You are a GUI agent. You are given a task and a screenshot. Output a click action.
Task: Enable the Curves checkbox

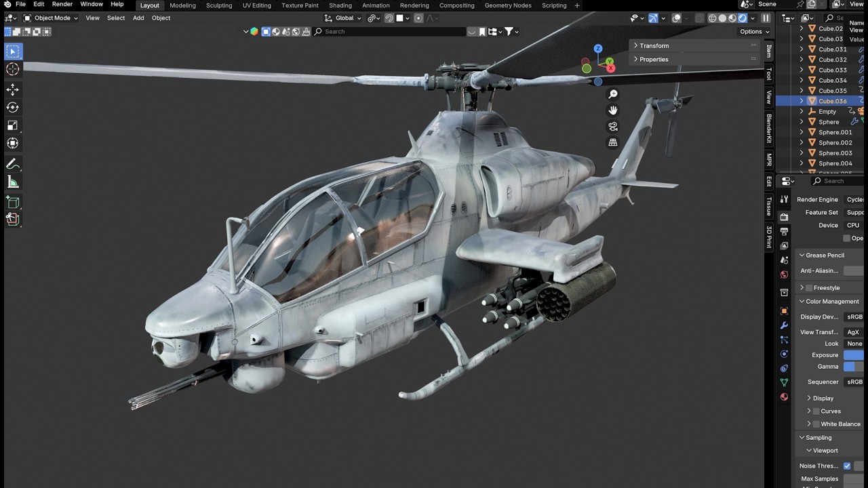click(816, 411)
